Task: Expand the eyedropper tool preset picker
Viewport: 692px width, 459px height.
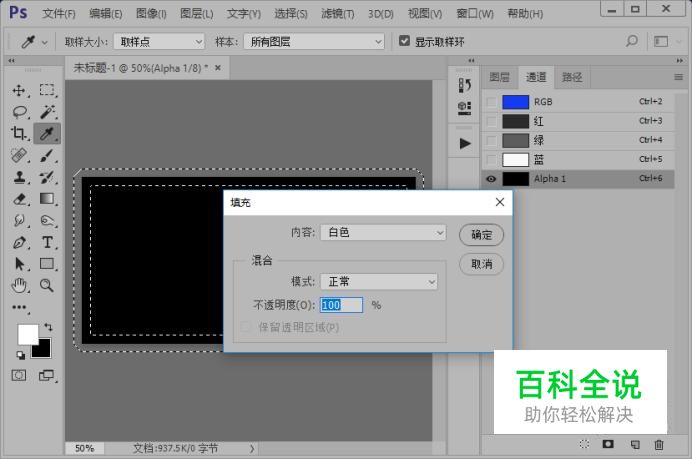Action: tap(44, 42)
